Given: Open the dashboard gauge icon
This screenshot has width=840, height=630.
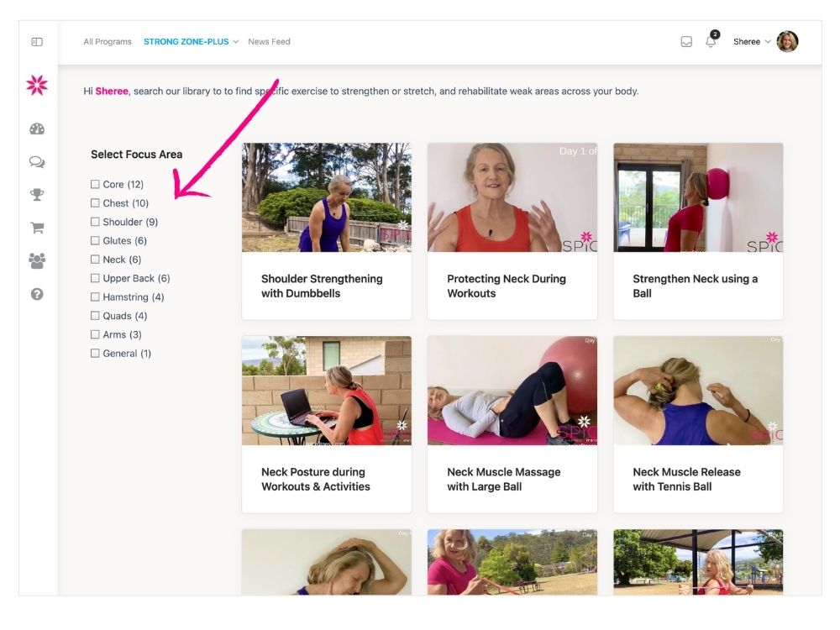Looking at the screenshot, I should tap(37, 129).
